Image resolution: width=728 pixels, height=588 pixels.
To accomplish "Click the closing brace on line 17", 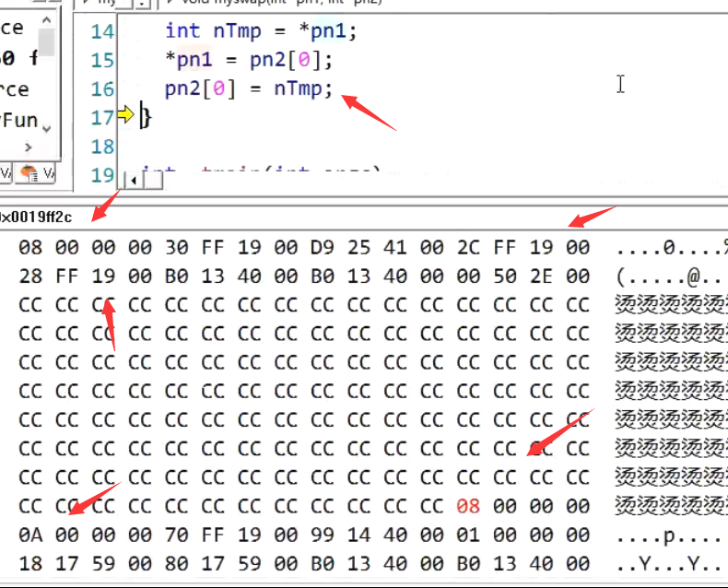I will point(146,117).
